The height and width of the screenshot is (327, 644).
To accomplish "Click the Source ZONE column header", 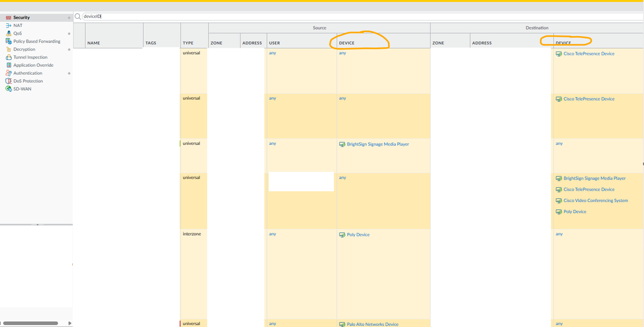I will pyautogui.click(x=217, y=42).
